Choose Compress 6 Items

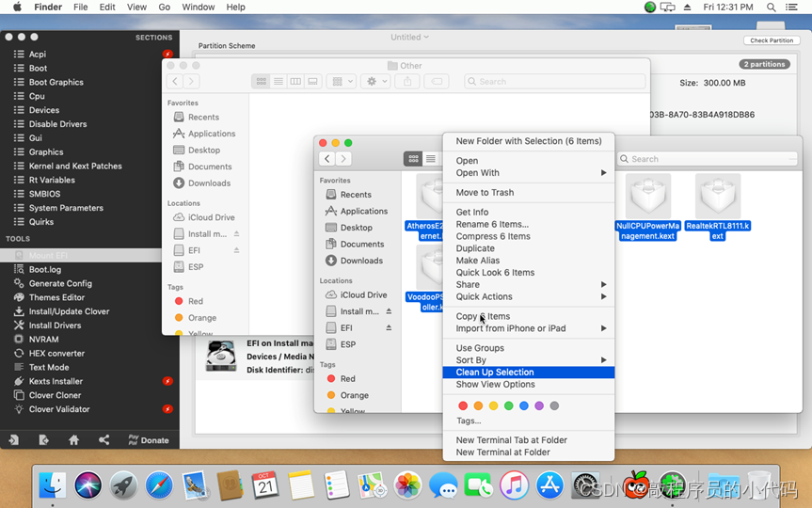(529, 236)
